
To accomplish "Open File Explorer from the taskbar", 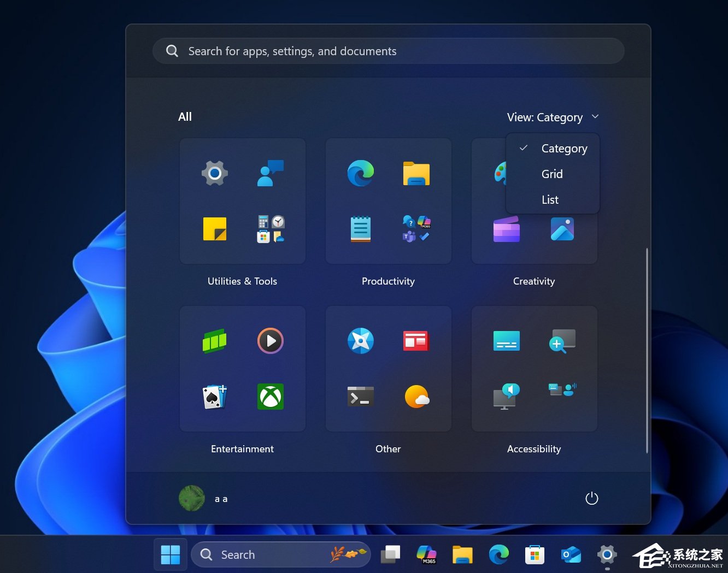I will 462,555.
